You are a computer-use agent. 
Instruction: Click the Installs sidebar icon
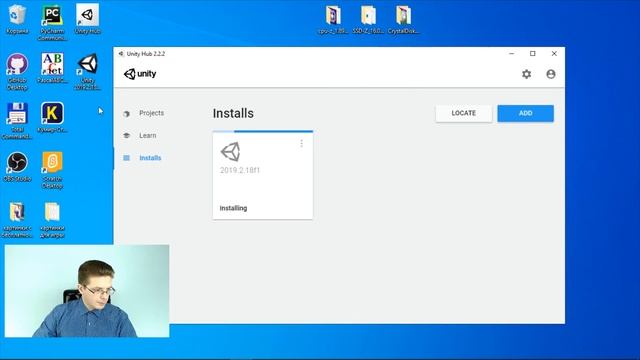pos(127,158)
